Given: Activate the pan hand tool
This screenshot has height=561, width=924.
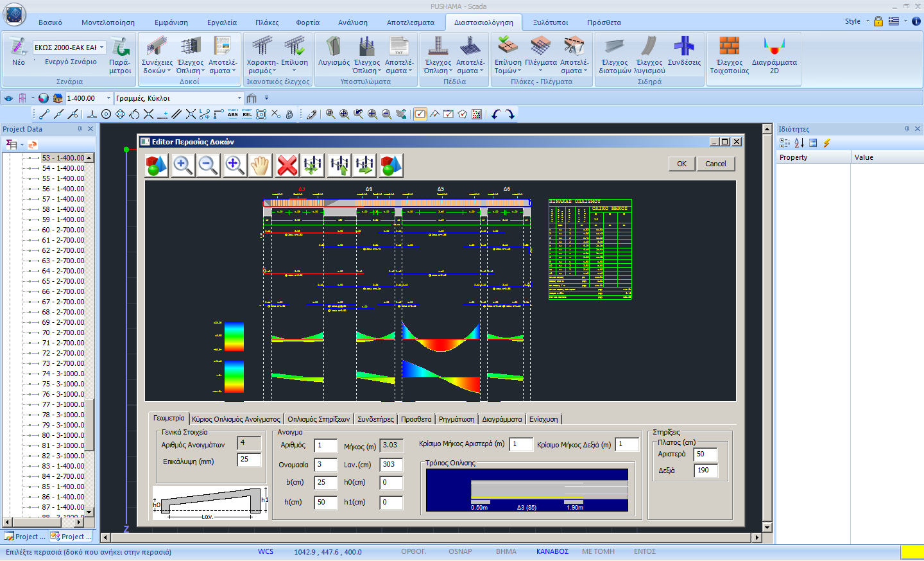Looking at the screenshot, I should tap(261, 165).
